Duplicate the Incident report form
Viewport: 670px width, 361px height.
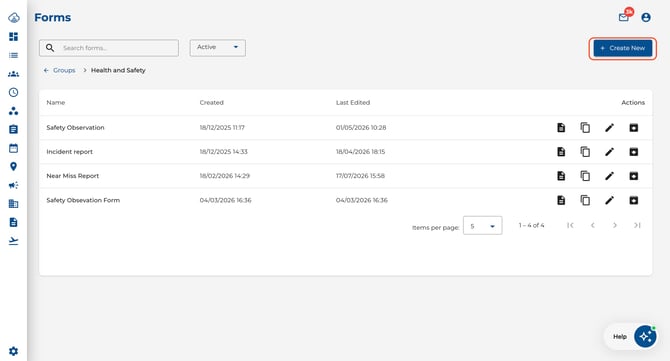pyautogui.click(x=585, y=152)
